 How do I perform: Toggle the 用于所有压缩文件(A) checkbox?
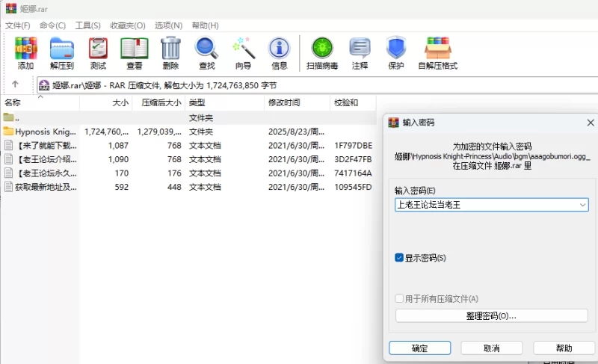point(399,298)
